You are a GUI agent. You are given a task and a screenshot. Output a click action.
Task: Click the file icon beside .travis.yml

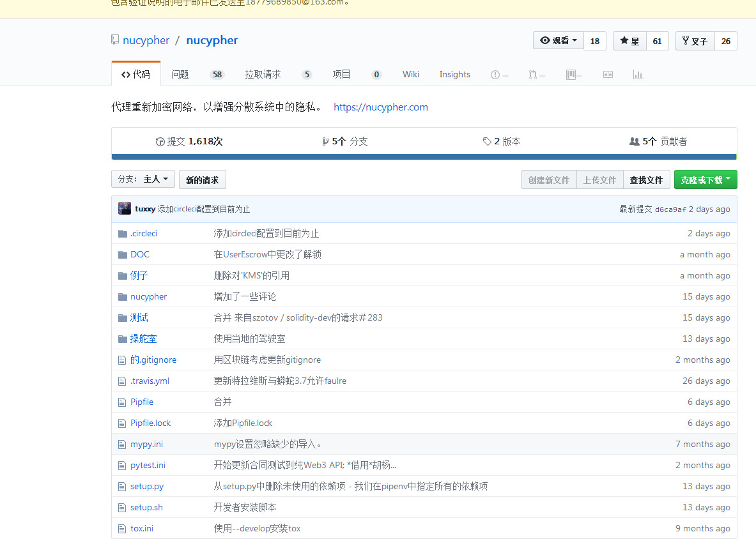pyautogui.click(x=122, y=381)
